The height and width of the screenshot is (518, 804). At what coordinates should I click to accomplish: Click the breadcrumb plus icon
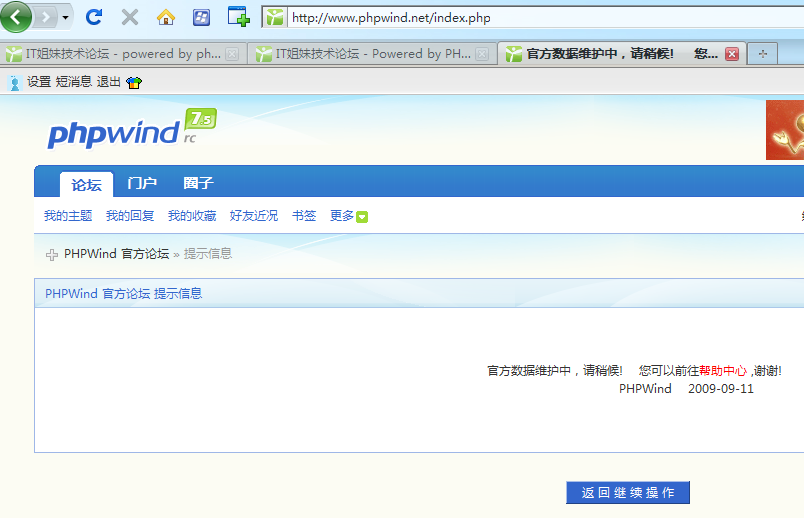(51, 254)
